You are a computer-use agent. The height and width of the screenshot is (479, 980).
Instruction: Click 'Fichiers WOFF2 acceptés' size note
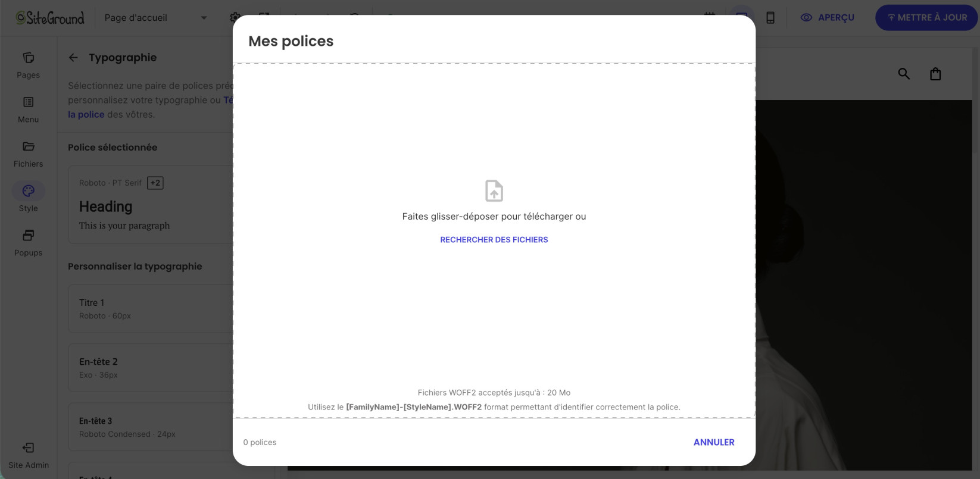[x=494, y=393]
